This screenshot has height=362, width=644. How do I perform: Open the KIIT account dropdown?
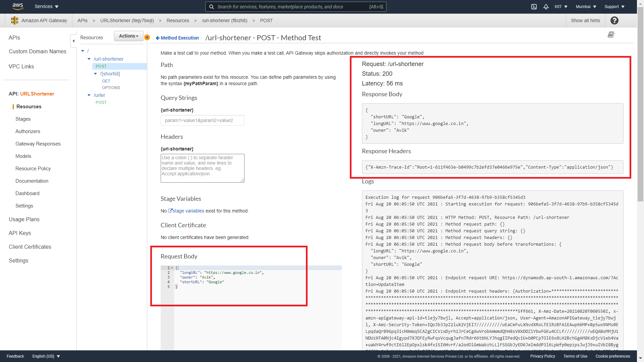561,7
